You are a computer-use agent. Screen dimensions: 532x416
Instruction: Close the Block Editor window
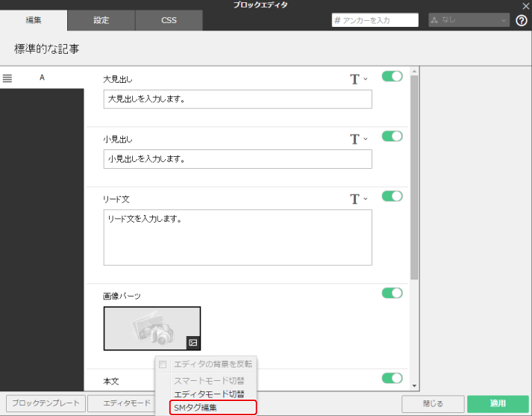[525, 5]
